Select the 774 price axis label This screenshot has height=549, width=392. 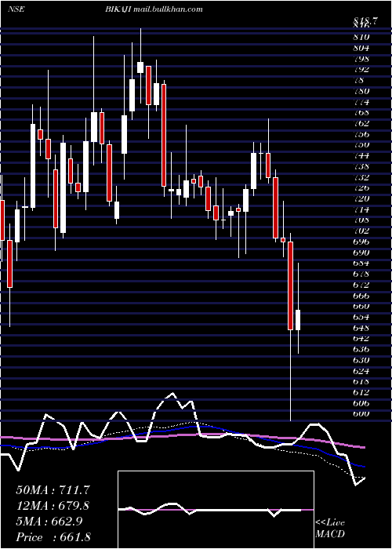coord(362,102)
